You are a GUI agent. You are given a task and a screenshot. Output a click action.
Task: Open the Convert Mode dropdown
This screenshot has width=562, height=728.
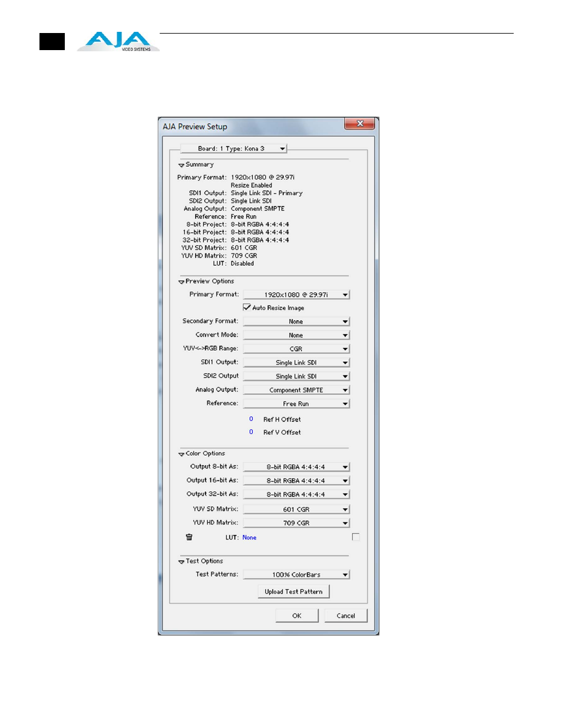pos(296,335)
